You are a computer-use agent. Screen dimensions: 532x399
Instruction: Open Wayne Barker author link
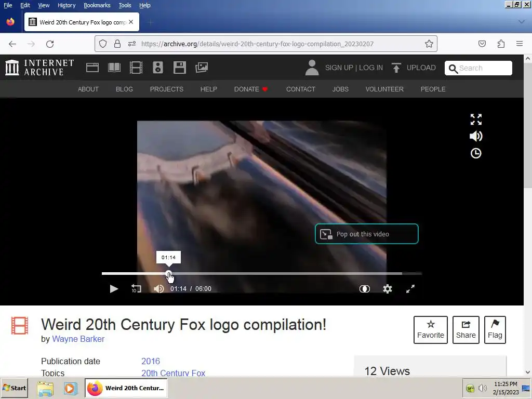point(78,339)
